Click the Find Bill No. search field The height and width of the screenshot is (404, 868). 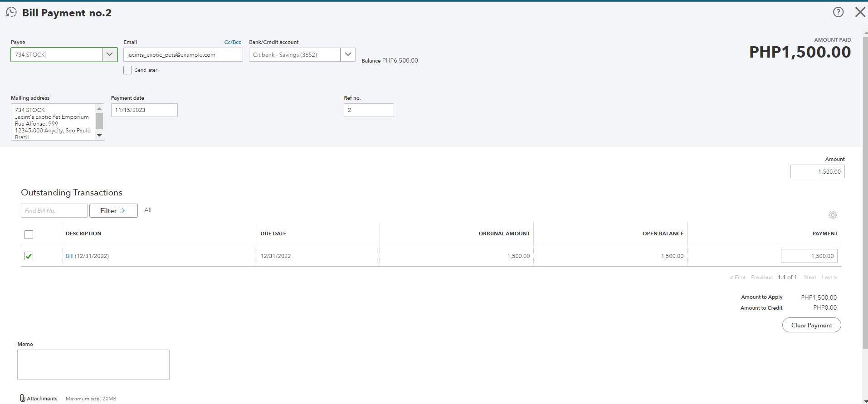[x=54, y=211]
